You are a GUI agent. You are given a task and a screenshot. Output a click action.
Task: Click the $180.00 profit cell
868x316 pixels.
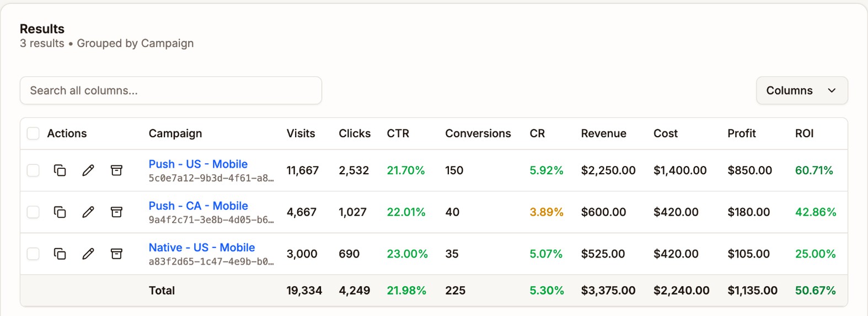click(x=748, y=212)
